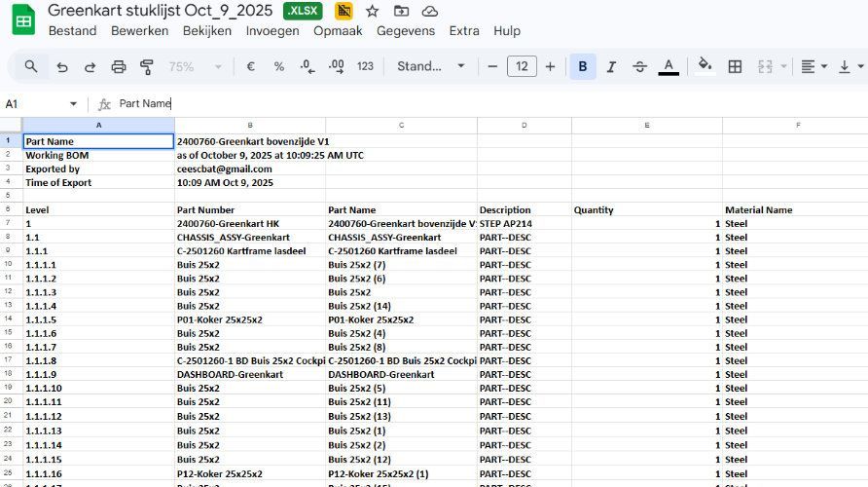Click the yellow icon next to XLSX badge
This screenshot has height=487, width=868.
pyautogui.click(x=344, y=11)
